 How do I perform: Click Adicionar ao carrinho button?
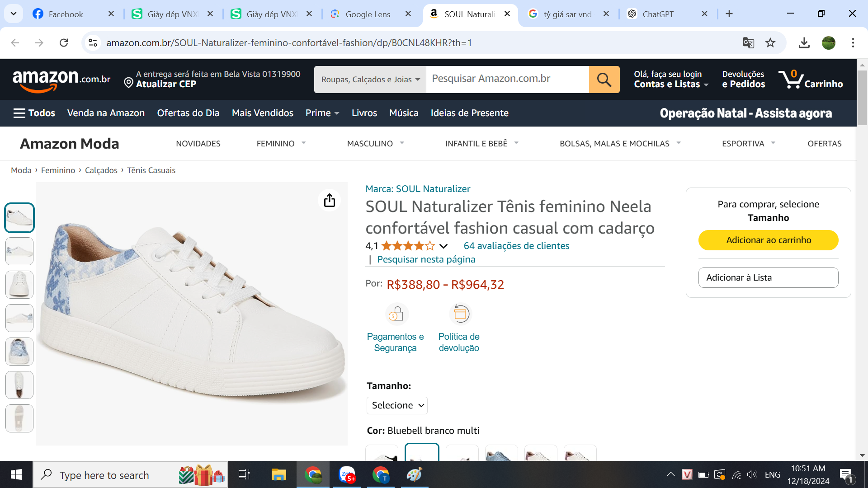coord(768,240)
